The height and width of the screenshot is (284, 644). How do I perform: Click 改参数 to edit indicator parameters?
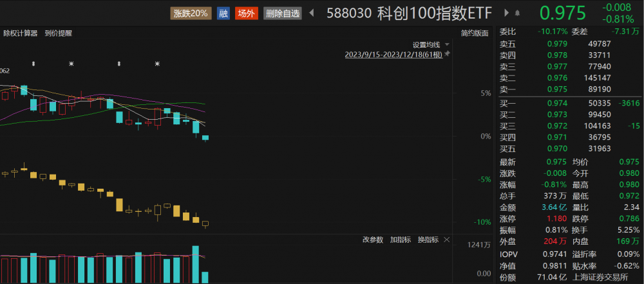(x=373, y=240)
